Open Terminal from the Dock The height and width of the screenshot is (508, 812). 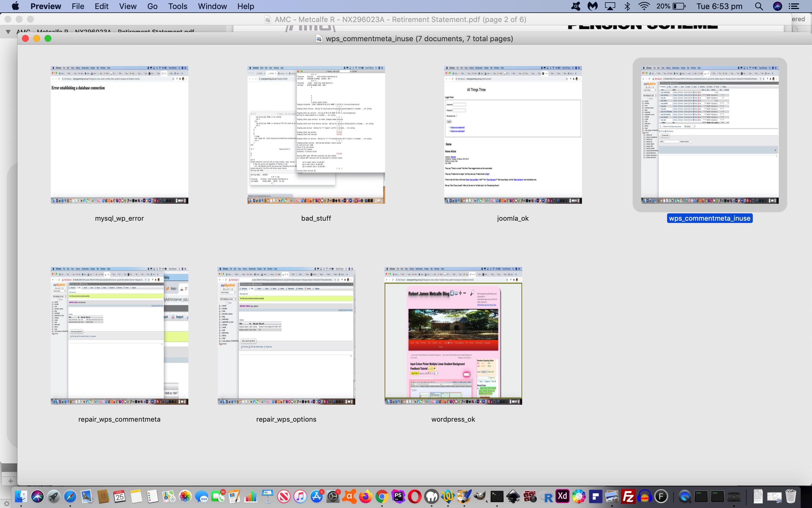[497, 496]
